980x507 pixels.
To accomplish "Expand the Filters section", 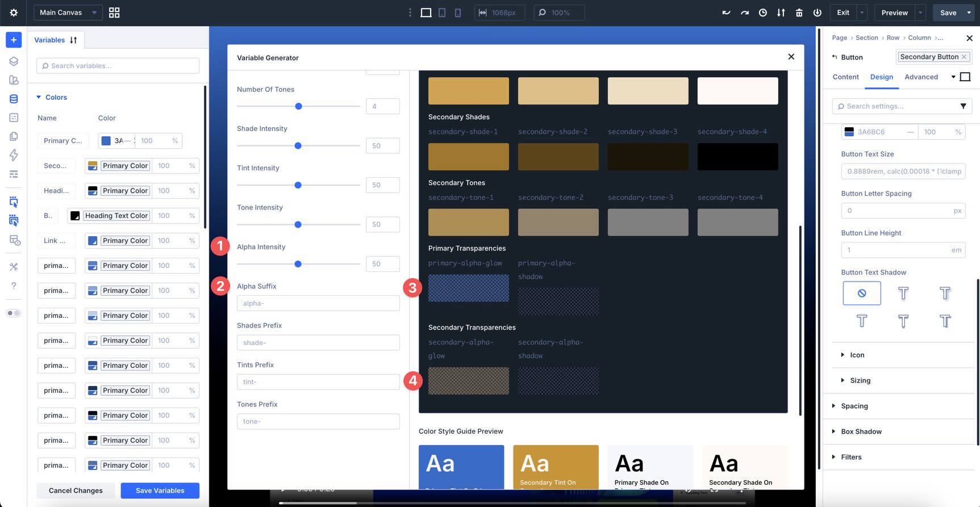I will coord(850,457).
